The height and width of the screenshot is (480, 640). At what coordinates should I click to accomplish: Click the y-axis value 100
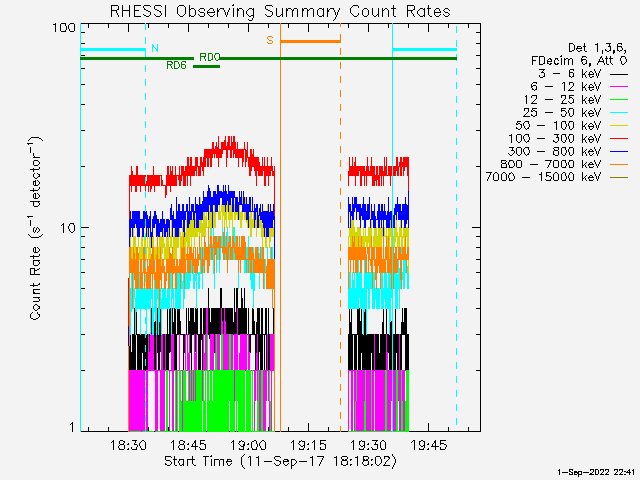(64, 28)
